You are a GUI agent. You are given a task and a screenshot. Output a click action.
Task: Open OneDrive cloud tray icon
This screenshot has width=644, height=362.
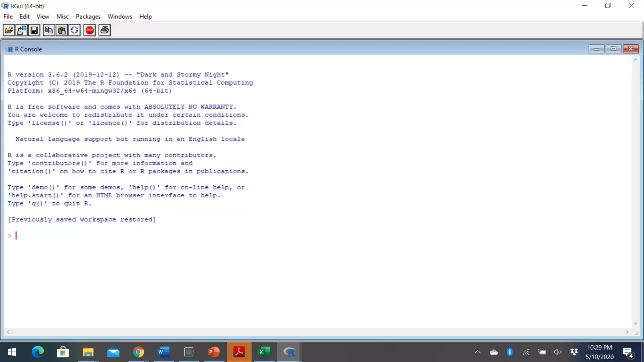[494, 352]
